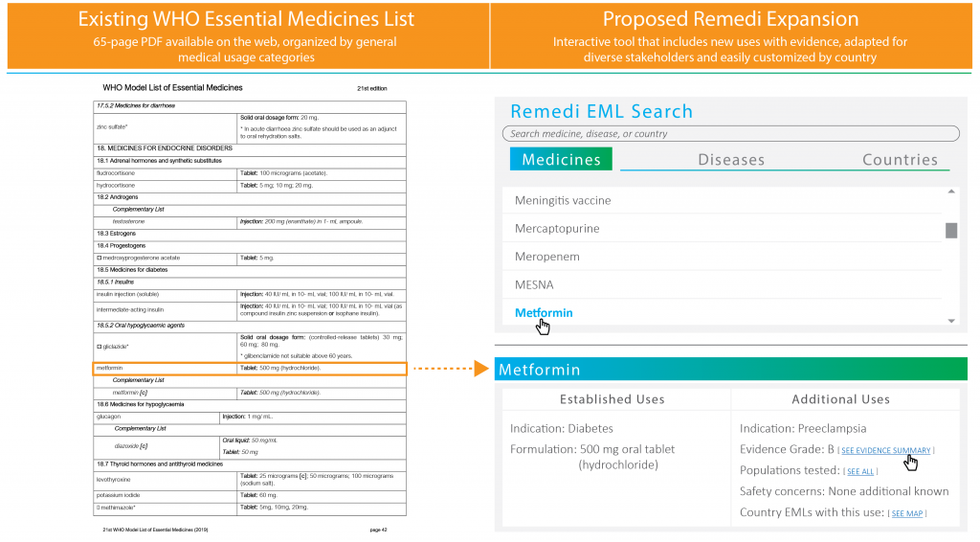Click the Metformin gradient header bar

coord(730,370)
